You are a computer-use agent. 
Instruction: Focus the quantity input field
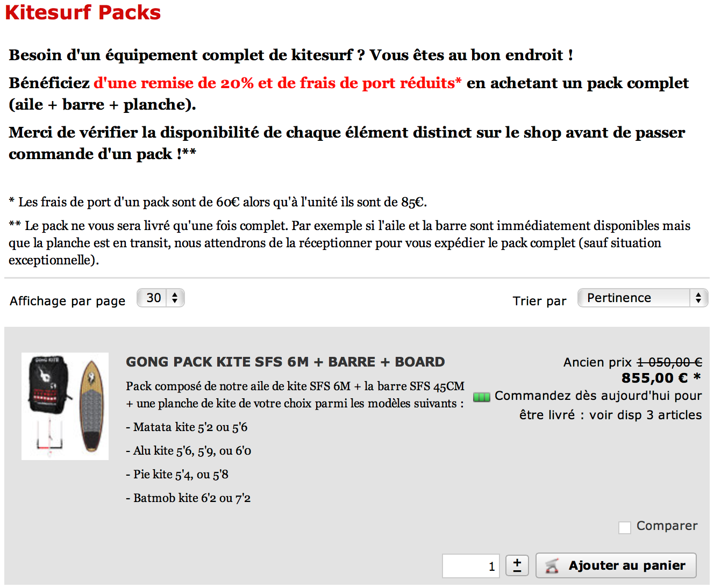[x=471, y=566]
